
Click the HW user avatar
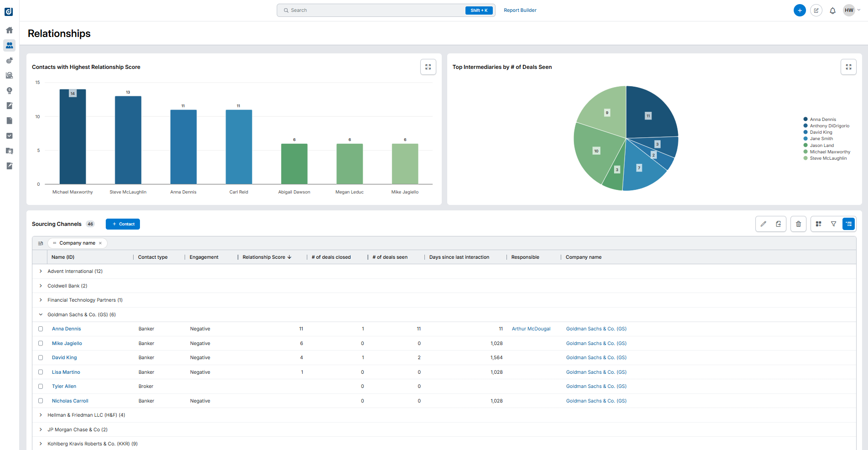coord(849,10)
